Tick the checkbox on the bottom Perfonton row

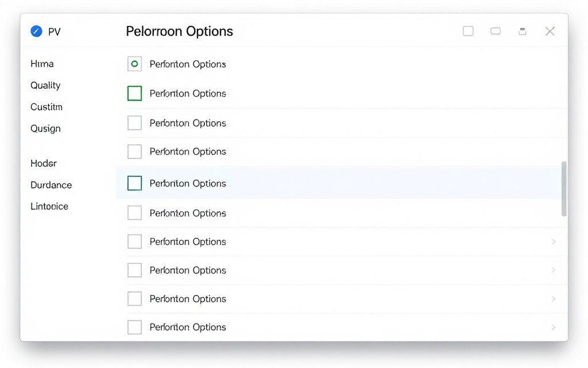[134, 327]
